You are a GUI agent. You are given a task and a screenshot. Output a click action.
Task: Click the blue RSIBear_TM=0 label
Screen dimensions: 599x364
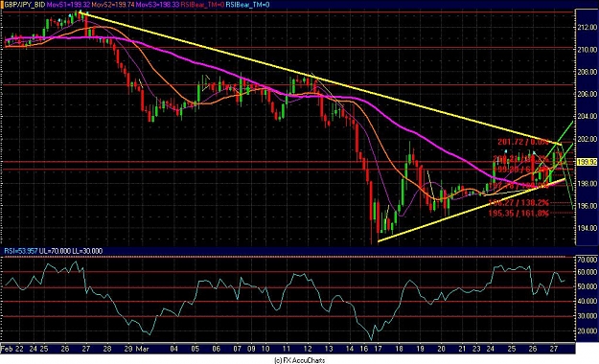[x=247, y=5]
